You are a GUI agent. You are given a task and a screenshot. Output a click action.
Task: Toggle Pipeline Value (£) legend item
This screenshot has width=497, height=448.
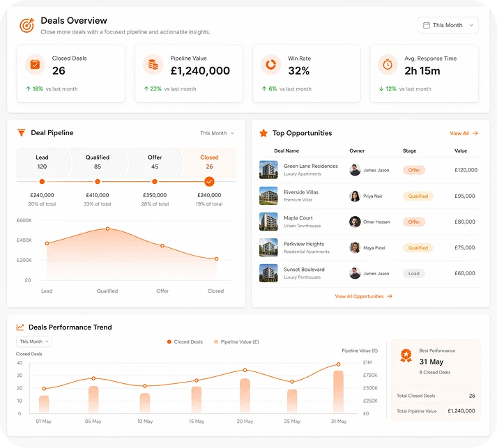[236, 342]
